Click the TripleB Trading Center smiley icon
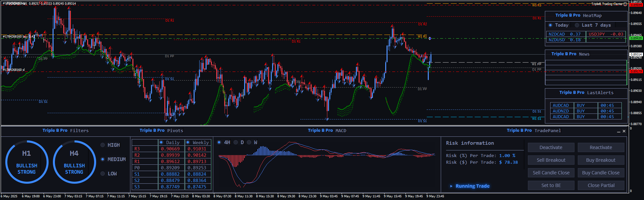The height and width of the screenshot is (200, 644). point(625,4)
